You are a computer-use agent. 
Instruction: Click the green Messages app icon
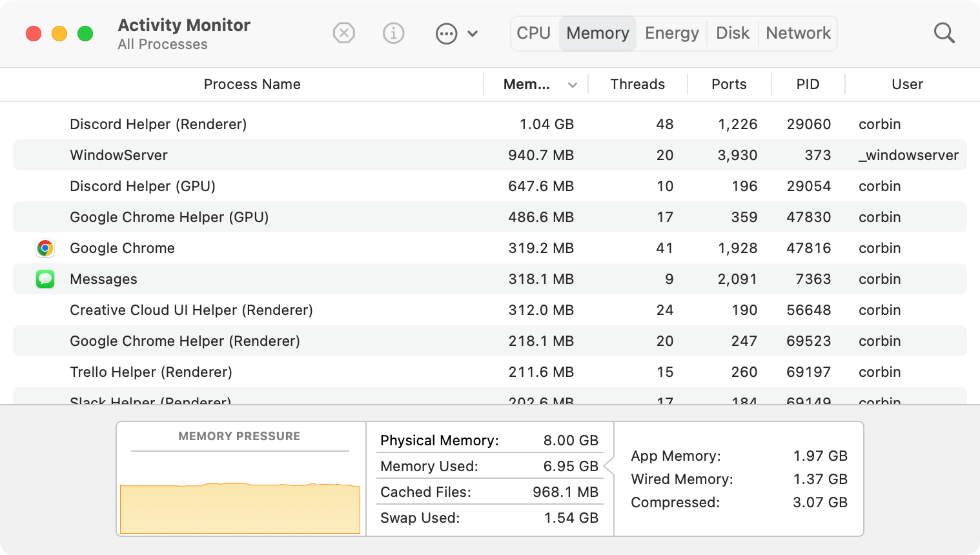tap(45, 279)
